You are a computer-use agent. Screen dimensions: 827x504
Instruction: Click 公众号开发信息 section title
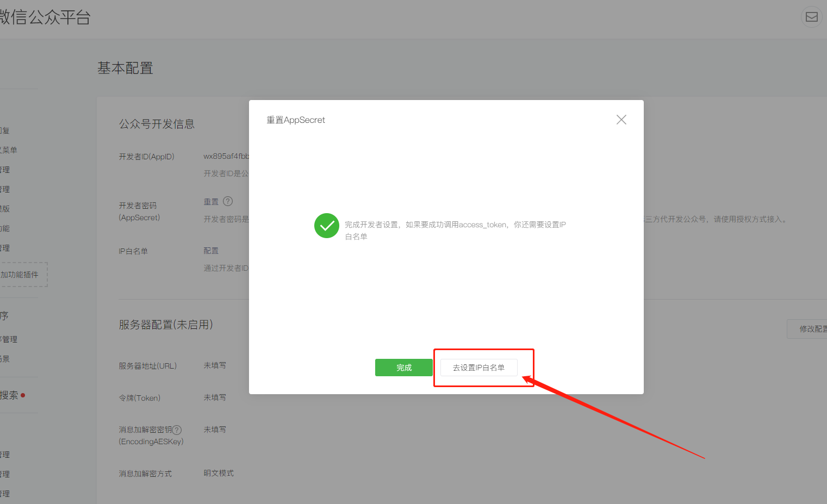[157, 124]
